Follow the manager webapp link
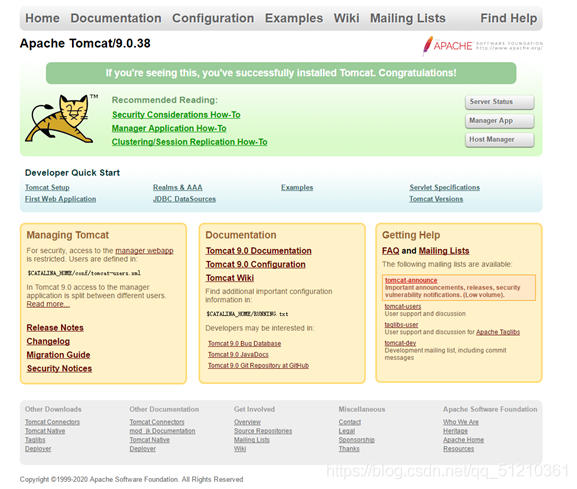Image resolution: width=577 pixels, height=489 pixels. point(144,251)
